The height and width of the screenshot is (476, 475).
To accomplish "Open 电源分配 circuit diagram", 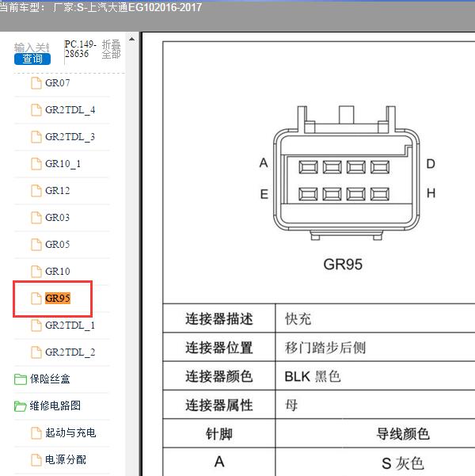I will click(66, 459).
